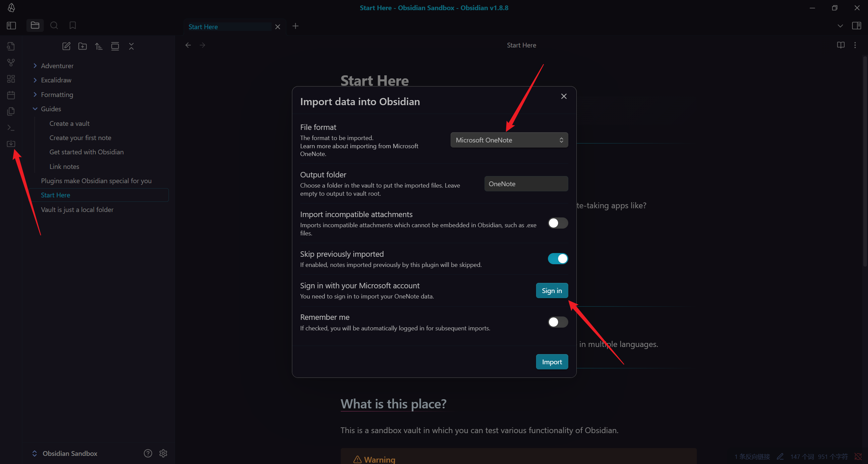The image size is (868, 464).
Task: Click the Sign in button
Action: pyautogui.click(x=552, y=291)
